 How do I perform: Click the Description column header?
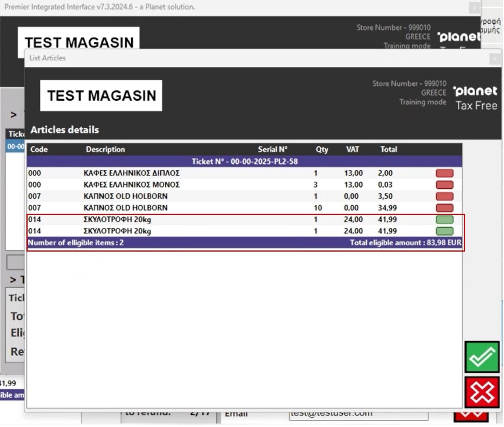coord(105,149)
